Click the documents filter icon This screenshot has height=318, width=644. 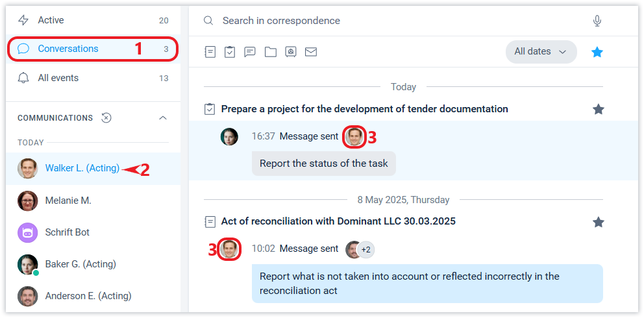pyautogui.click(x=210, y=52)
